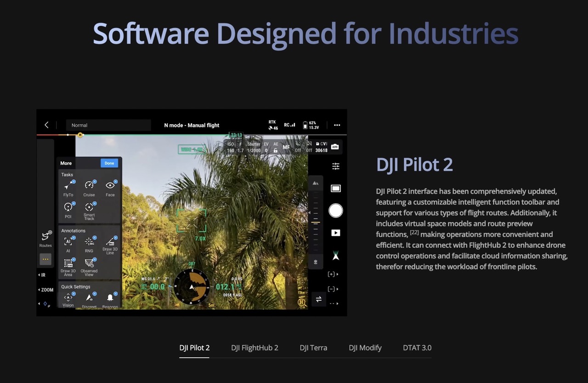Select the RNG annotation icon

[89, 241]
